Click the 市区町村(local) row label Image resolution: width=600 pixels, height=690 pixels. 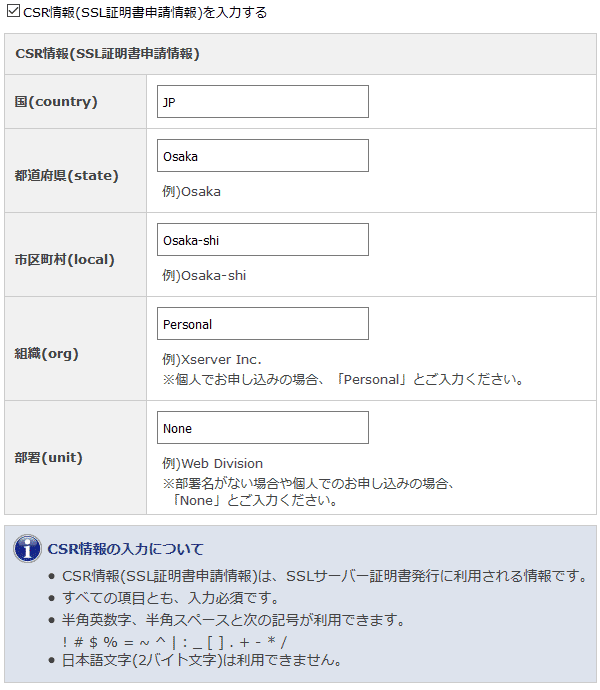[x=64, y=260]
